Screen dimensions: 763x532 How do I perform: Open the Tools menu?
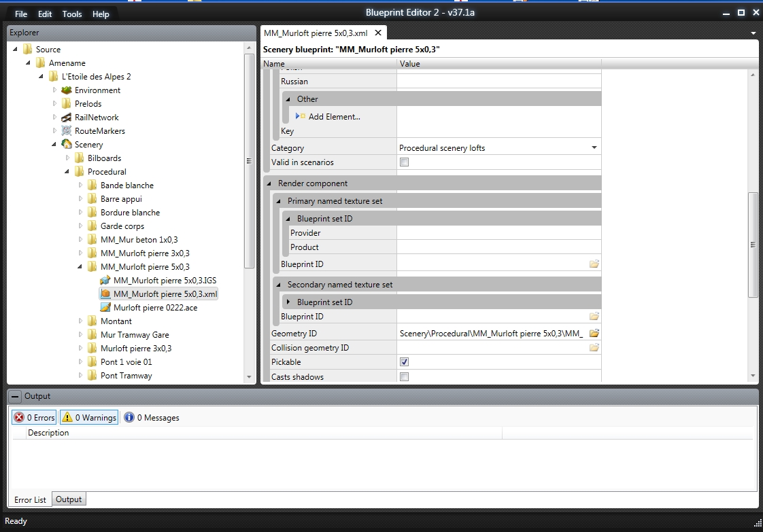[72, 14]
